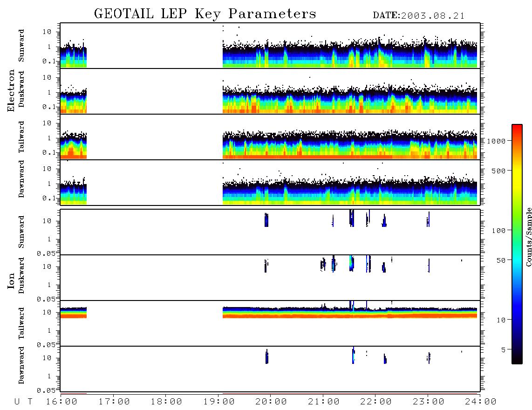Image resolution: width=532 pixels, height=410 pixels.
Task: Select the '23:00' time axis label
Action: (429, 402)
